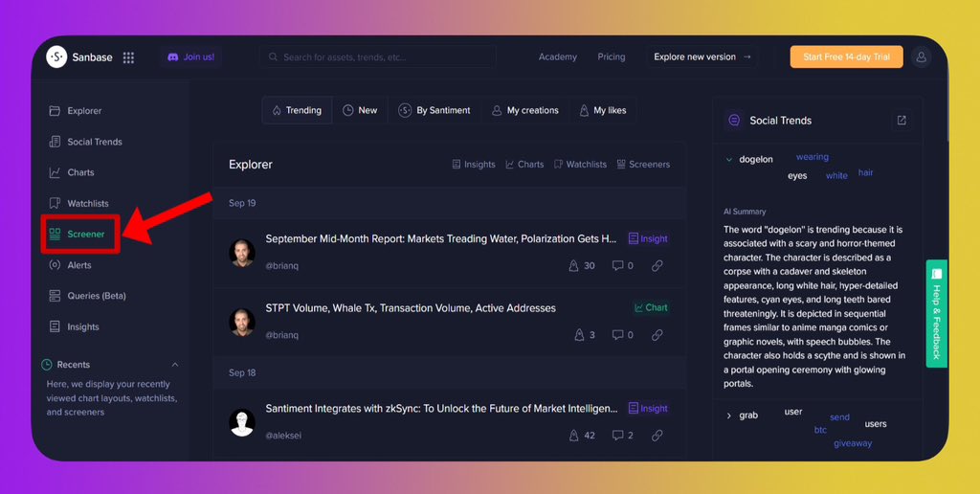Open the apps grid menu icon
Image resolution: width=980 pixels, height=494 pixels.
(129, 57)
